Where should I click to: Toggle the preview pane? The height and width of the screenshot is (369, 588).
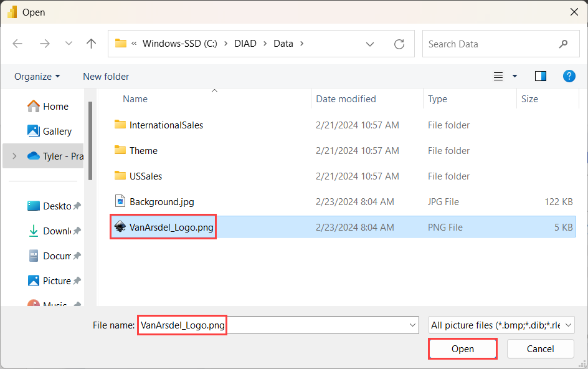pyautogui.click(x=541, y=76)
